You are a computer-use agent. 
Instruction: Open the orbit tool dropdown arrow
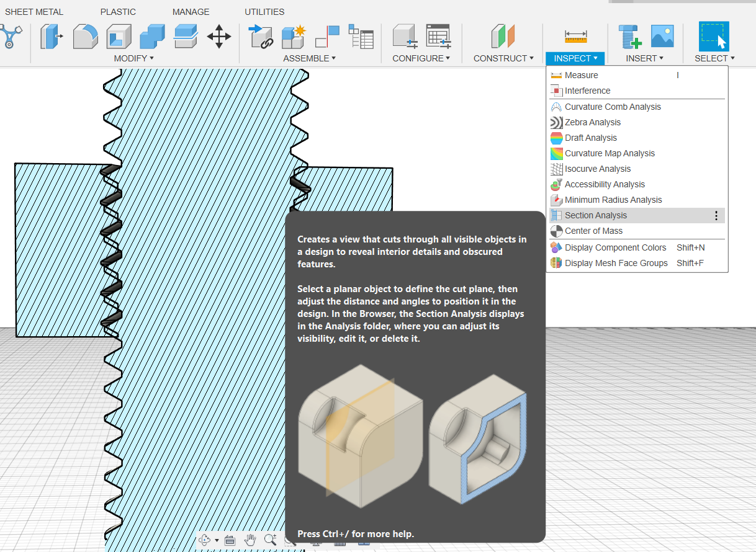tap(217, 540)
